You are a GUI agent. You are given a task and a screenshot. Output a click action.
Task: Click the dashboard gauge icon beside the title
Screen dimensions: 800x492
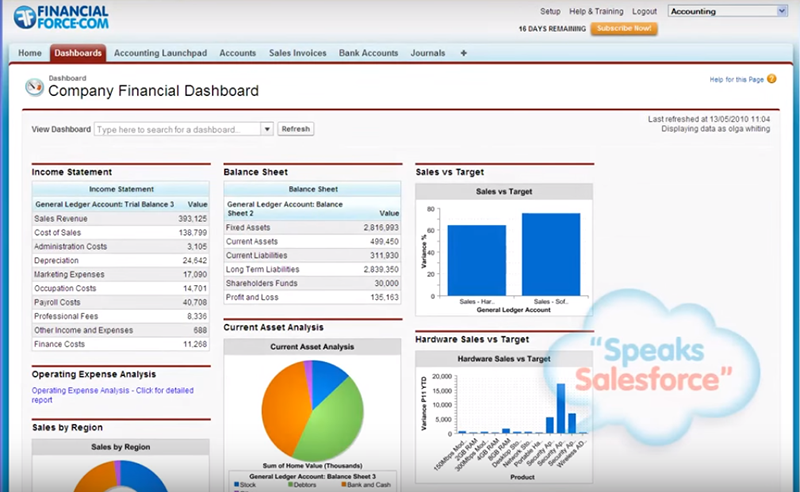34,87
